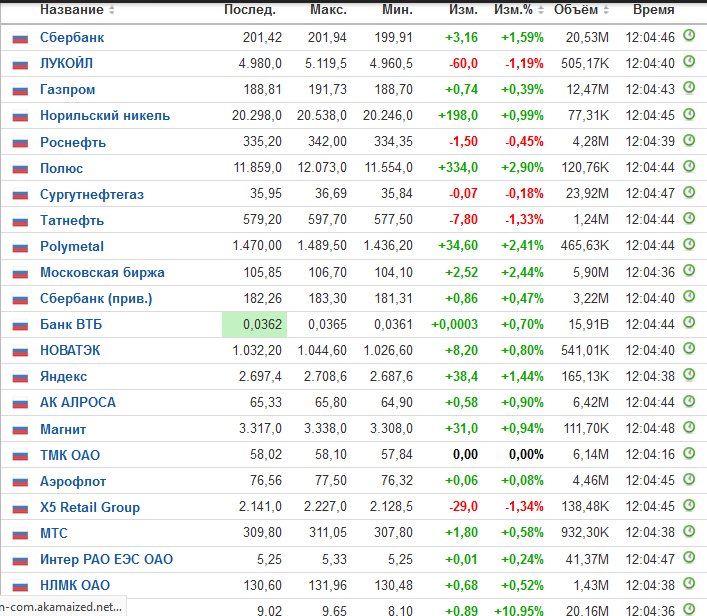Screen dimensions: 707x616
Task: Click the Russian flag icon beside X5 Retail Group
Action: pyautogui.click(x=20, y=508)
